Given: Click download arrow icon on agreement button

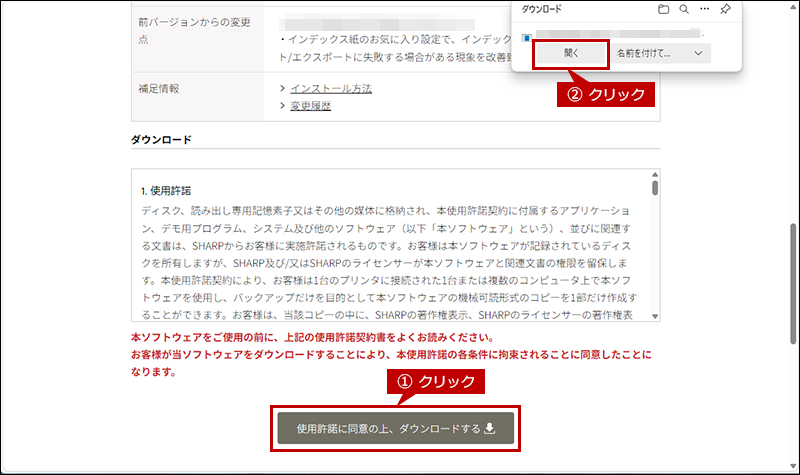Looking at the screenshot, I should pos(490,428).
